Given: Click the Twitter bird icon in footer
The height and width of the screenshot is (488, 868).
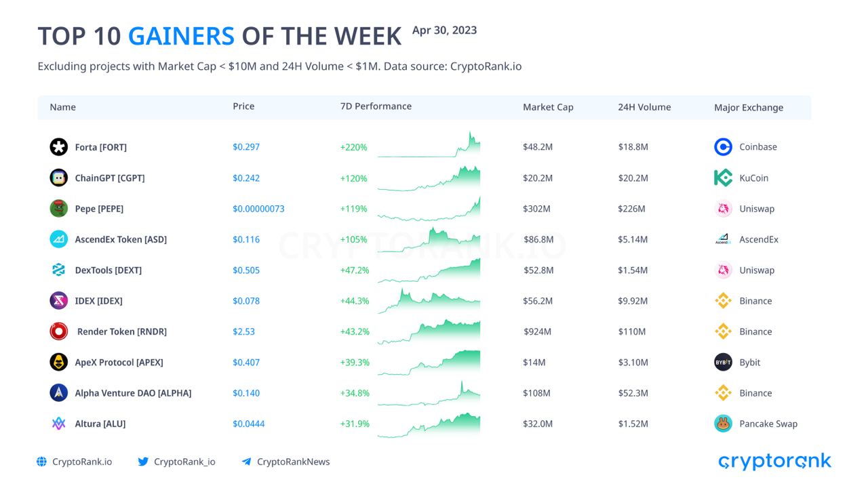Looking at the screenshot, I should (143, 462).
